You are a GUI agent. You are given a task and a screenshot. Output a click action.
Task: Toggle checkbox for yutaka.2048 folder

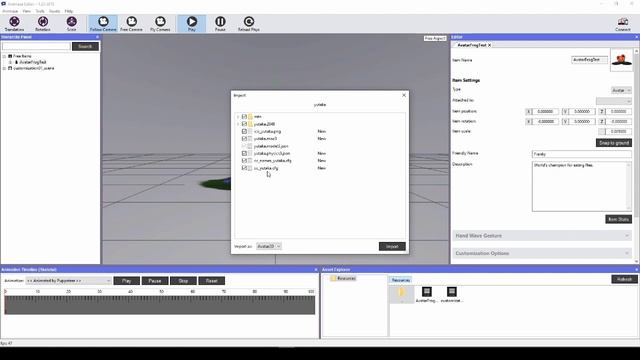coord(244,124)
